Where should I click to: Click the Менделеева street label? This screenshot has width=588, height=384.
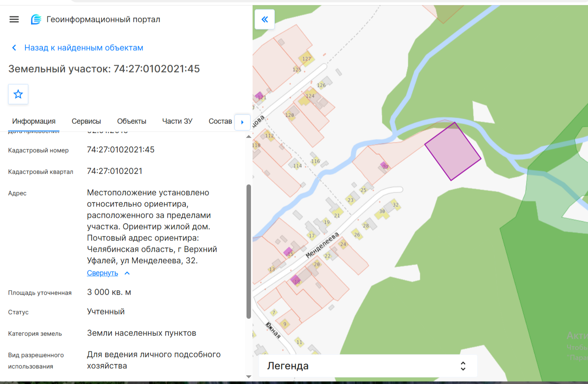tap(322, 246)
